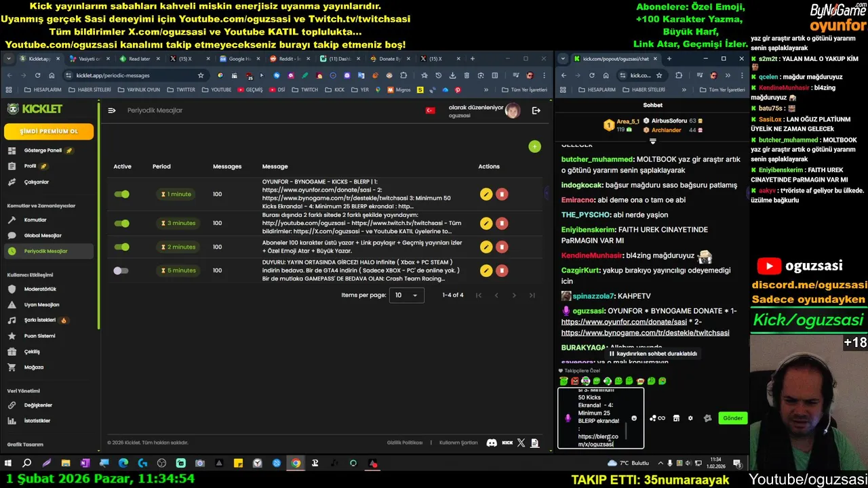This screenshot has width=868, height=488.
Task: Switch to the Read later browser tab
Action: pyautogui.click(x=138, y=59)
